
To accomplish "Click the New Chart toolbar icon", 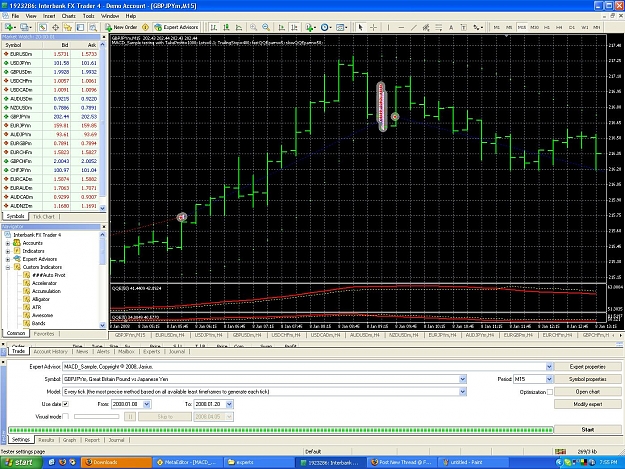I will point(9,27).
